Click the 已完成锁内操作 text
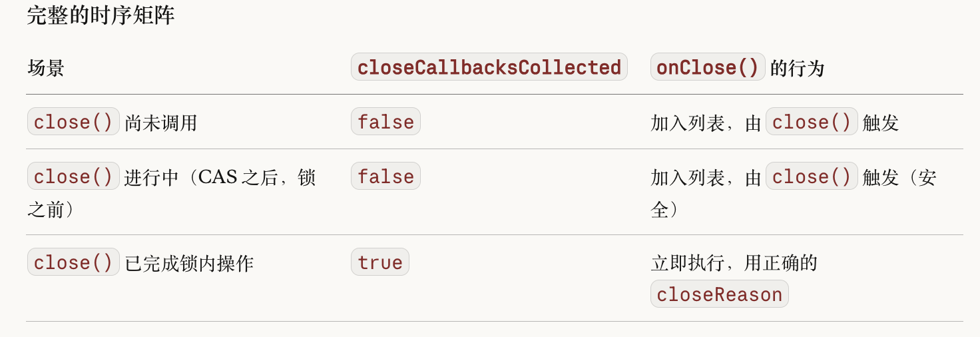Viewport: 980px width, 337px height. click(189, 263)
